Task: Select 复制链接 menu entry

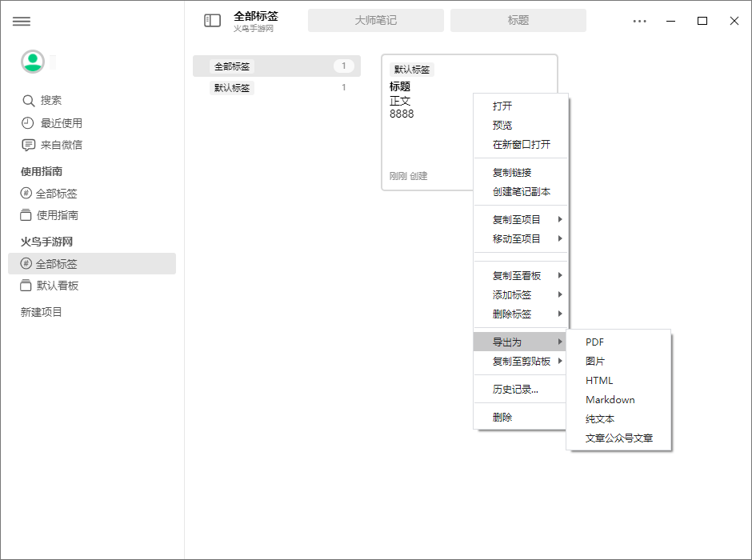Action: point(520,173)
